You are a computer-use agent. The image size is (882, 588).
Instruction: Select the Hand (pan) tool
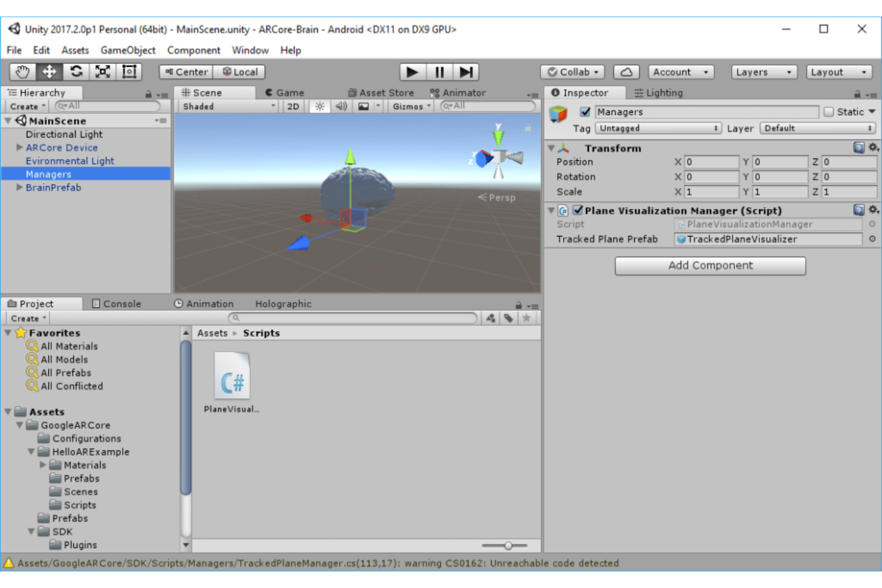point(23,71)
